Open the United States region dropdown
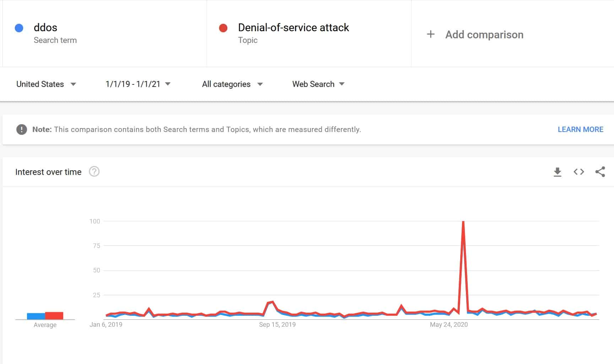Screen dimensions: 614x364 click(46, 84)
